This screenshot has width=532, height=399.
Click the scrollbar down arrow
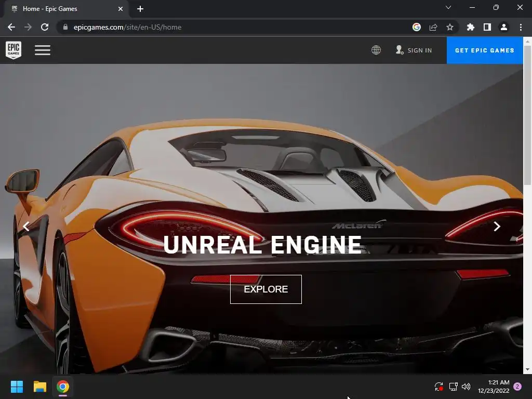point(527,369)
